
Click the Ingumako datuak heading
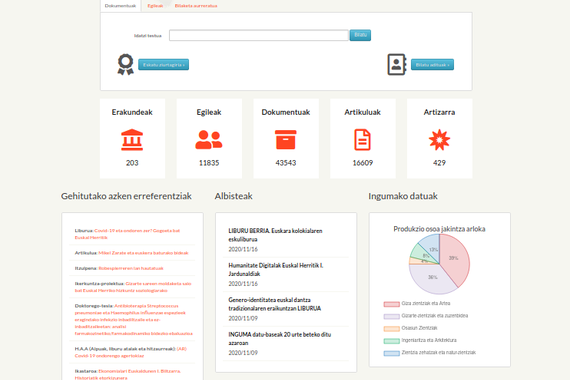[403, 196]
